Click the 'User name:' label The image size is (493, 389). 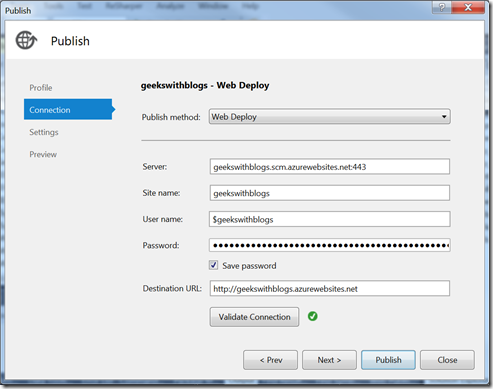(163, 219)
